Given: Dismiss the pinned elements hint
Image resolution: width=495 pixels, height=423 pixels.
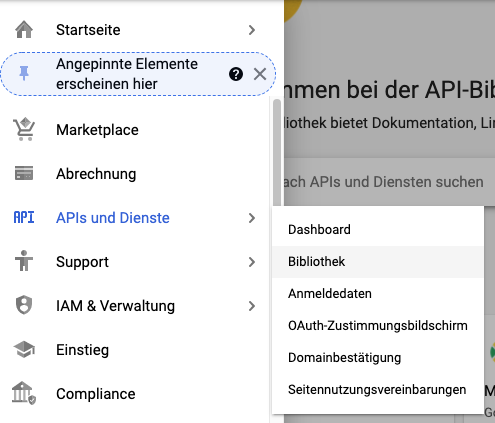Looking at the screenshot, I should tap(260, 74).
